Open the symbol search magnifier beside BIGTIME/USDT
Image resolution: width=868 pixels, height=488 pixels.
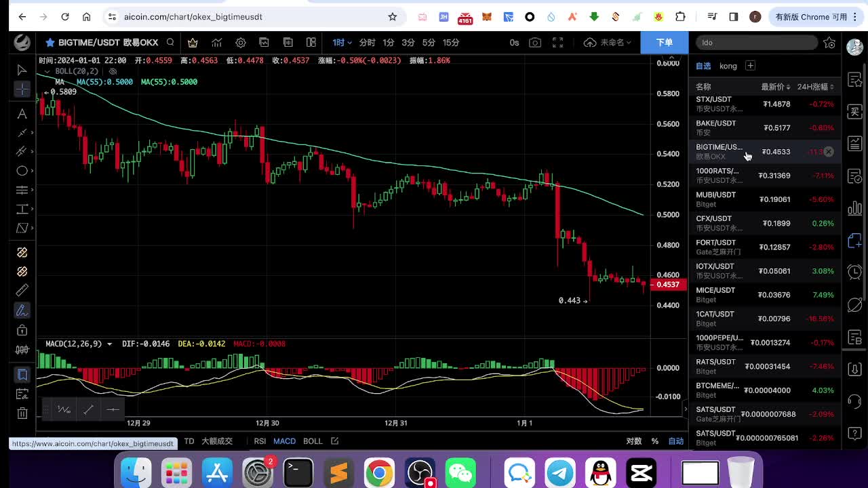coord(170,42)
